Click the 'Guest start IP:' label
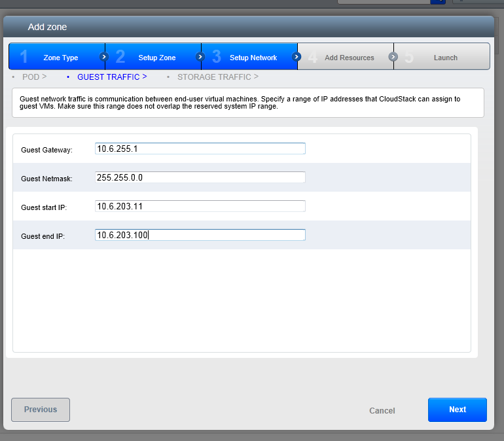This screenshot has height=441, width=504. [44, 207]
